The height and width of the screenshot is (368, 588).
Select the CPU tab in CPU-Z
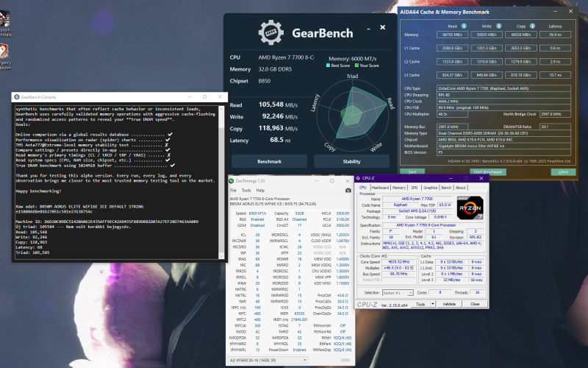point(362,187)
